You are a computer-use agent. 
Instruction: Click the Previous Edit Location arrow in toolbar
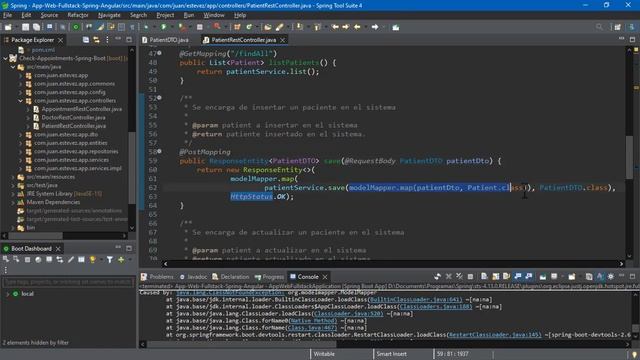335,27
